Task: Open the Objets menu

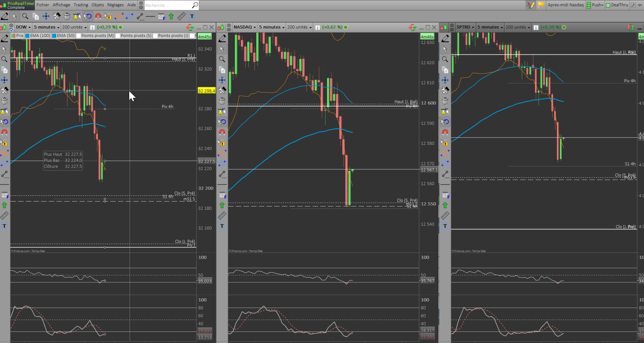Action: coord(98,5)
